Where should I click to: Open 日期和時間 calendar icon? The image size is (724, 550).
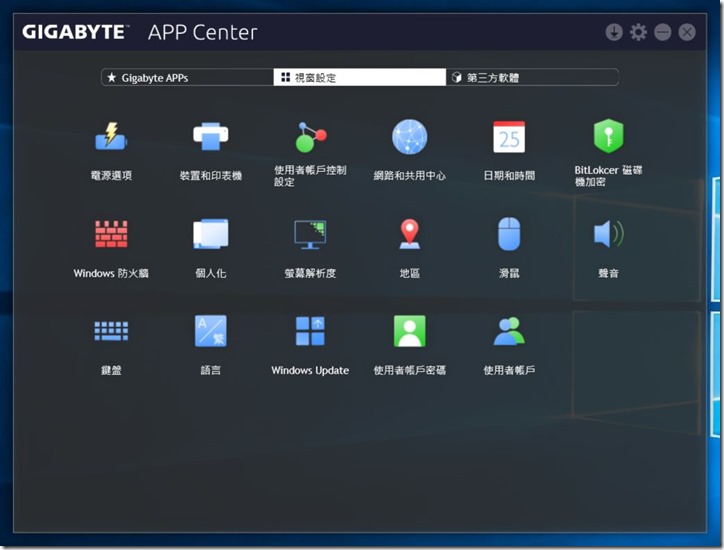click(509, 137)
